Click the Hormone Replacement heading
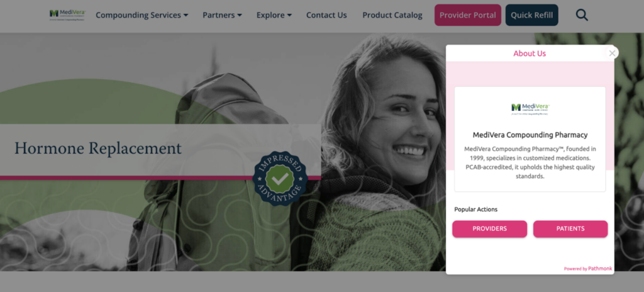Image resolution: width=644 pixels, height=292 pixels. click(x=97, y=148)
